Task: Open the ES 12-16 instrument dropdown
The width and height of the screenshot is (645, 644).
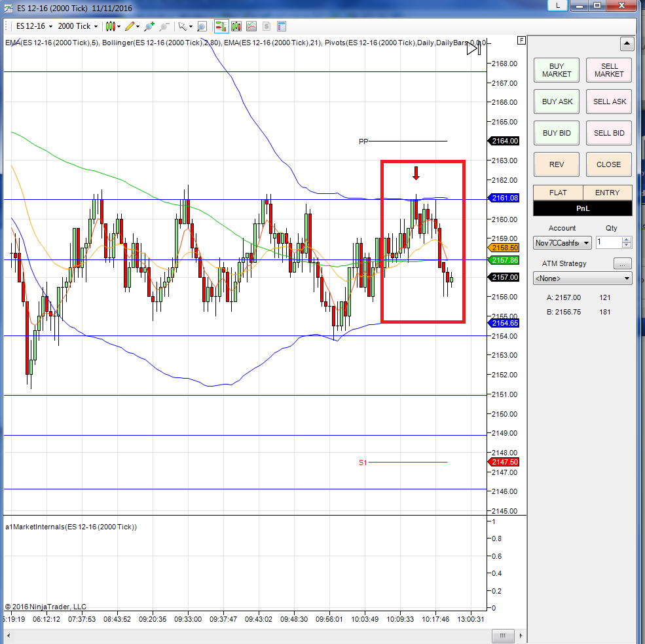Action: pyautogui.click(x=34, y=26)
